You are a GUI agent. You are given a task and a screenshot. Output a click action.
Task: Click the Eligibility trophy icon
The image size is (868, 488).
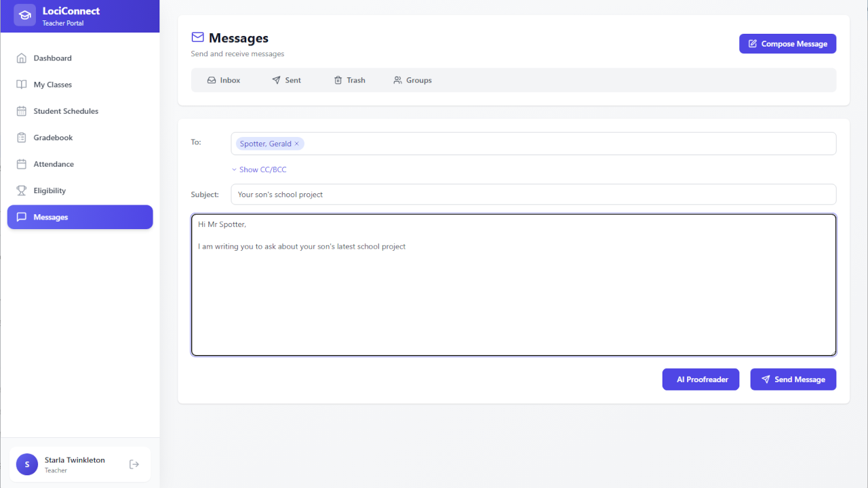(x=22, y=190)
